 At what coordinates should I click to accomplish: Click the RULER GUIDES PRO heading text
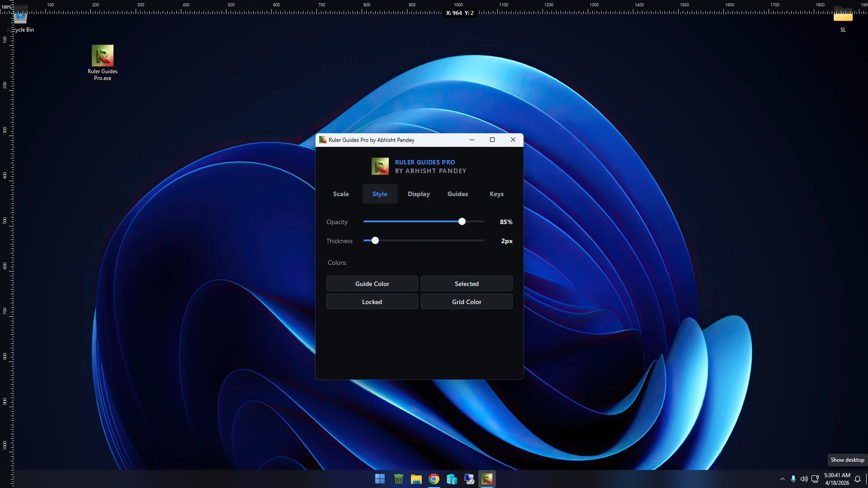pyautogui.click(x=425, y=162)
